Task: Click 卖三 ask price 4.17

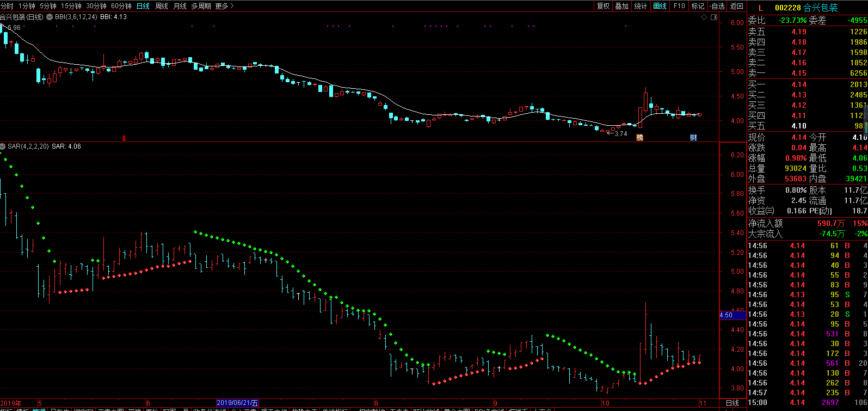Action: tap(799, 52)
